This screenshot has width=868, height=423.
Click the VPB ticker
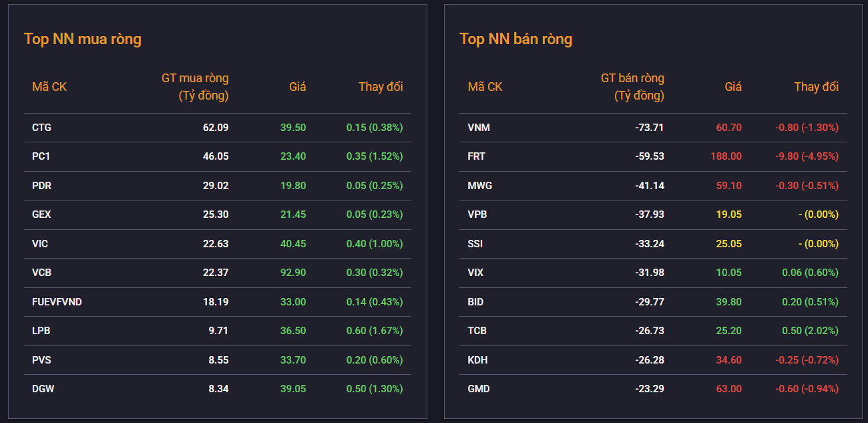[x=477, y=215]
